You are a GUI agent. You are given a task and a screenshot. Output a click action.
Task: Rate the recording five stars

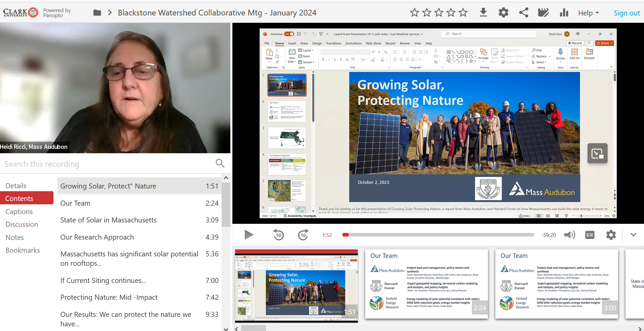click(463, 13)
